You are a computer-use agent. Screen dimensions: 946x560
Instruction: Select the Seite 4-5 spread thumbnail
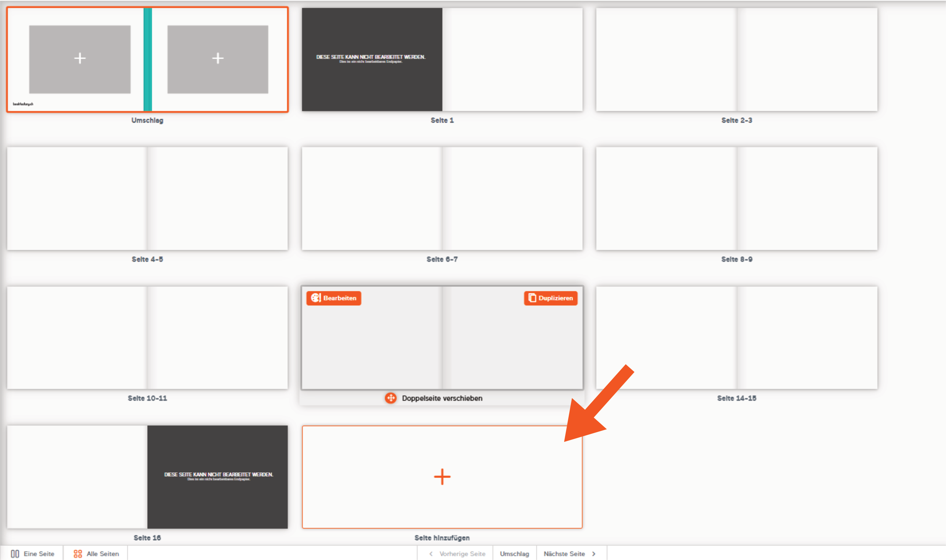coord(147,199)
